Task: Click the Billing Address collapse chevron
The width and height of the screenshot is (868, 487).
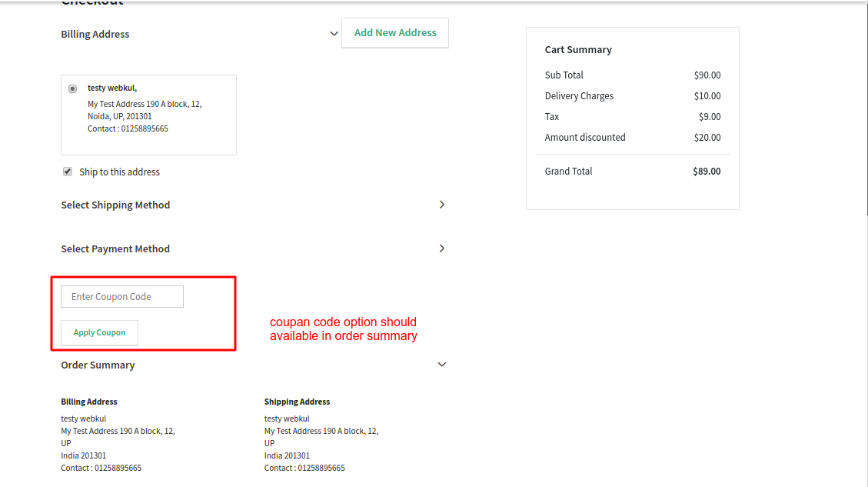Action: point(334,33)
